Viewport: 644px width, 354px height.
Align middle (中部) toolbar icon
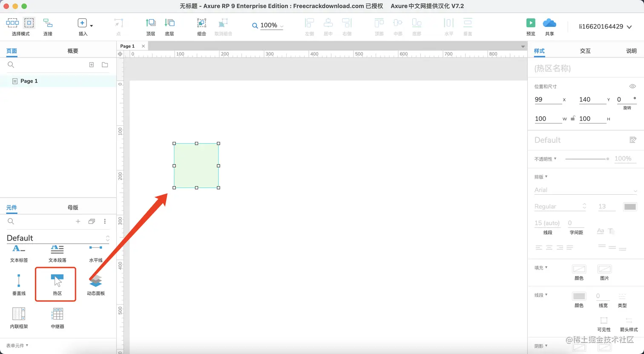(x=398, y=23)
